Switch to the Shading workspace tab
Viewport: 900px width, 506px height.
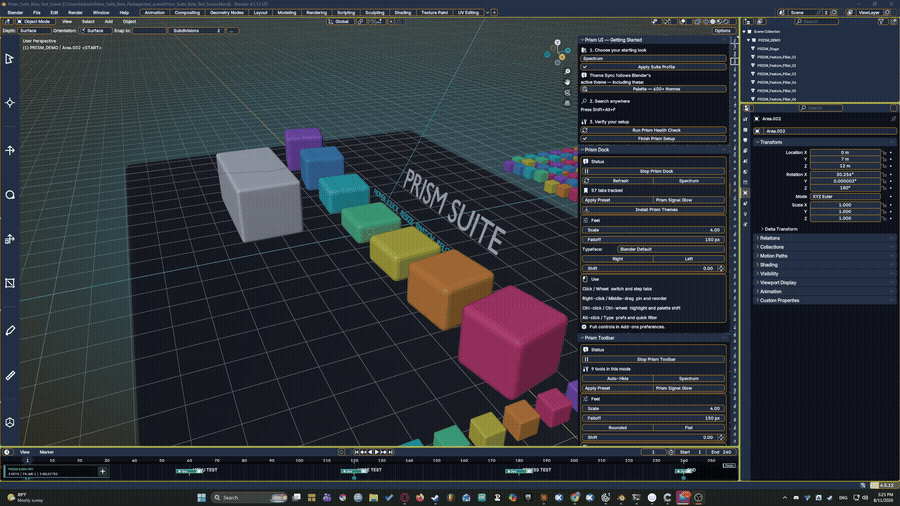(402, 13)
